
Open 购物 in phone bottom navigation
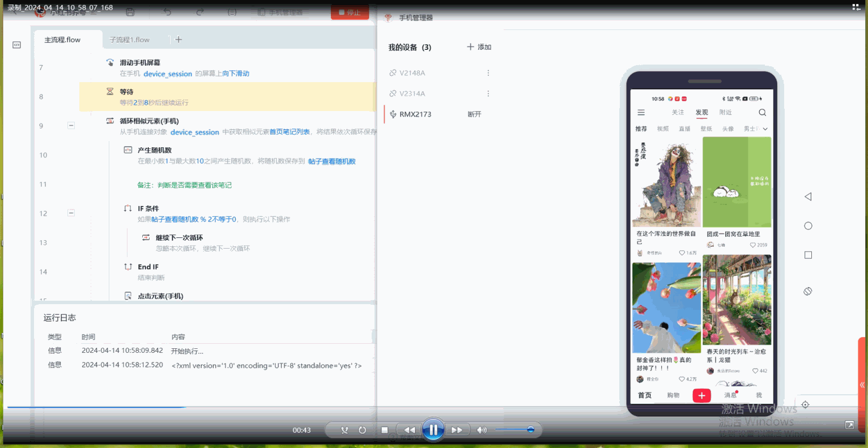pos(673,395)
